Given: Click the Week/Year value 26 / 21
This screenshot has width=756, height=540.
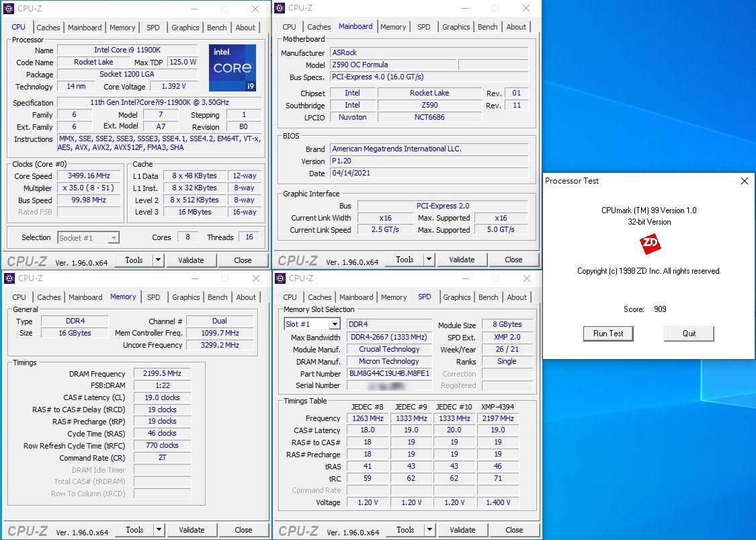Looking at the screenshot, I should click(507, 349).
